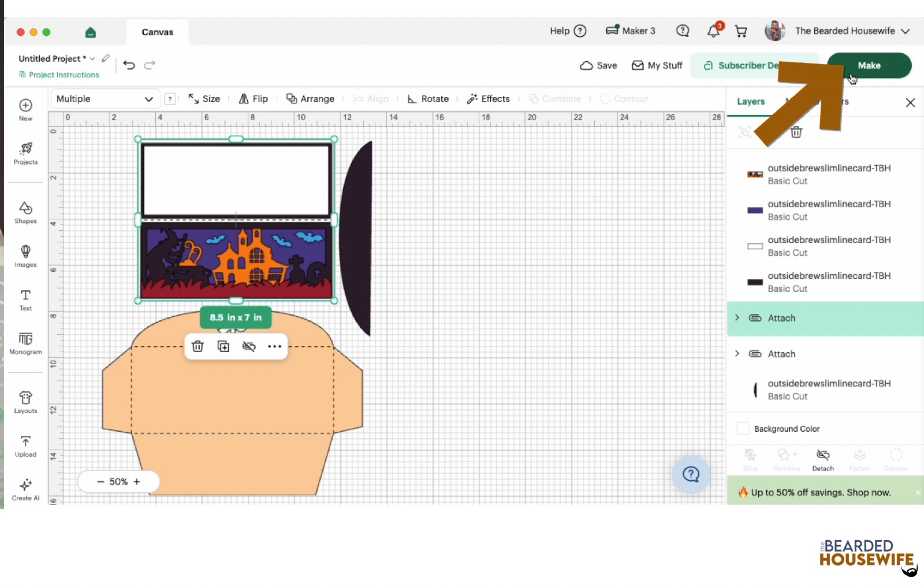Open the Arrange options
Image resolution: width=924 pixels, height=587 pixels.
(311, 99)
